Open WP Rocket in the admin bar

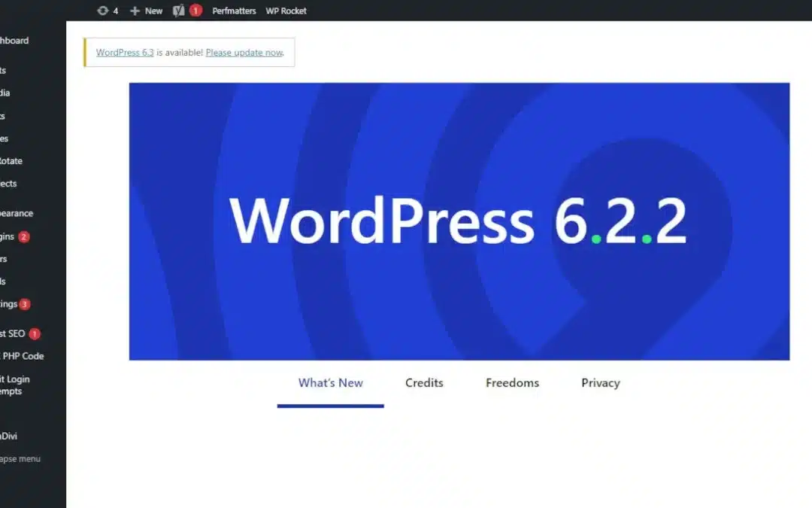pyautogui.click(x=286, y=11)
